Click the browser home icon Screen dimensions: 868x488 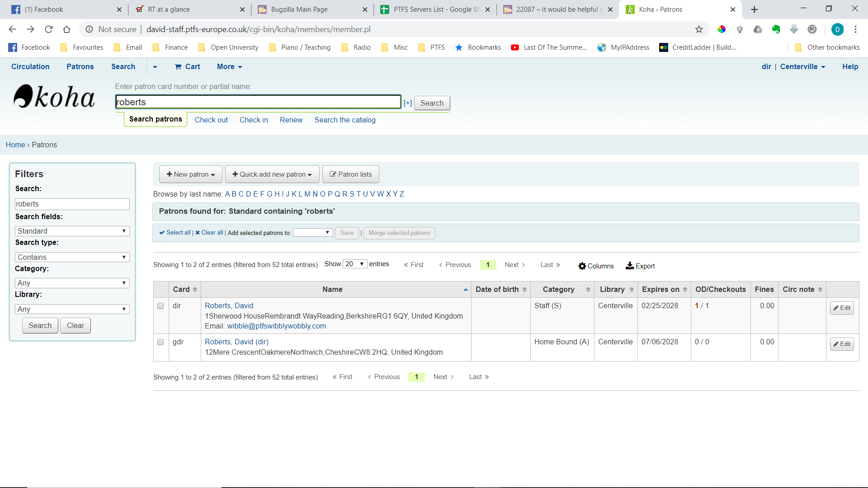click(x=67, y=29)
